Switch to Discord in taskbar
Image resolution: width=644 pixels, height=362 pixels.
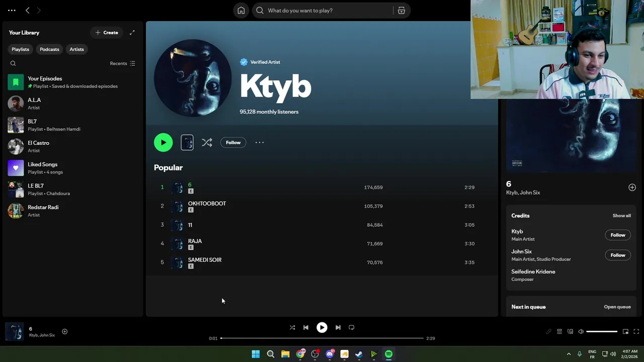point(330,354)
